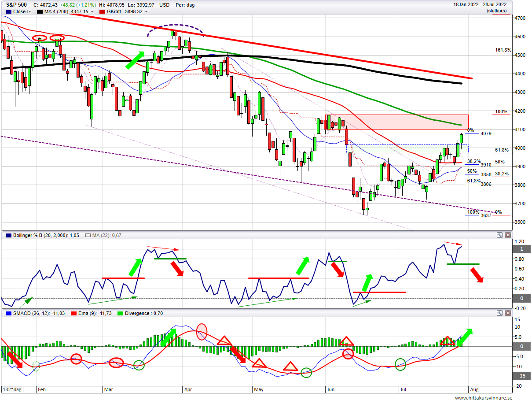The width and height of the screenshot is (532, 400).
Task: Click the 3637 low price label
Action: [486, 215]
